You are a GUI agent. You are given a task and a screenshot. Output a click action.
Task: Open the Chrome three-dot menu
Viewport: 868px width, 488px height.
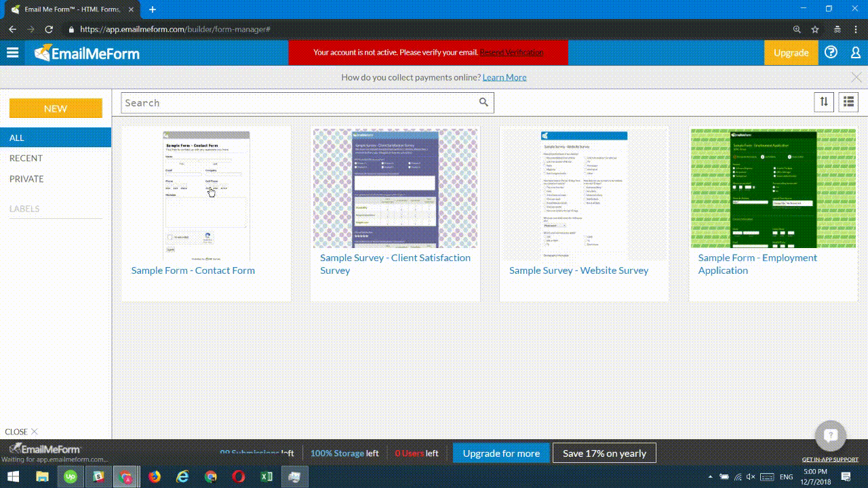coord(856,29)
